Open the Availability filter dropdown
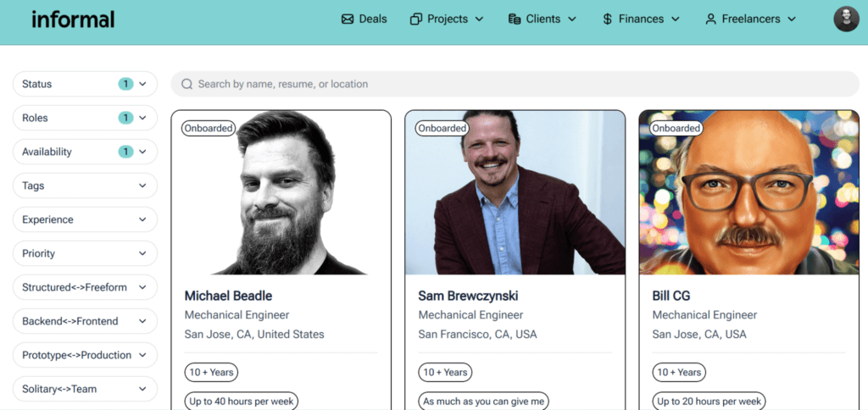This screenshot has width=868, height=410. coord(85,152)
